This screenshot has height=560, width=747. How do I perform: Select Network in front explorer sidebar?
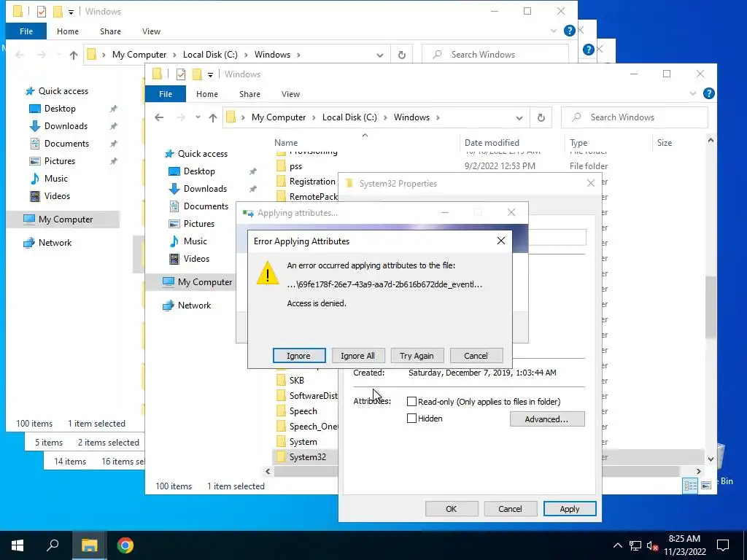(187, 306)
